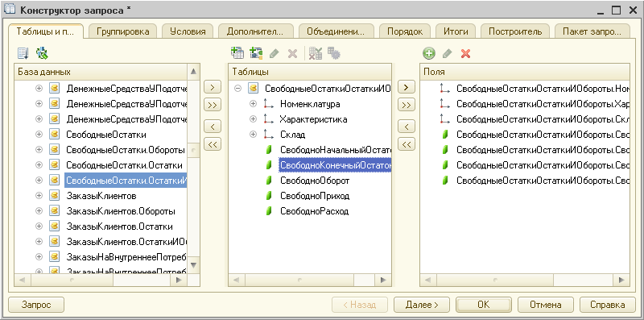Click the База данных horizontal scrollbar right arrow
644x320 pixels.
click(x=179, y=280)
